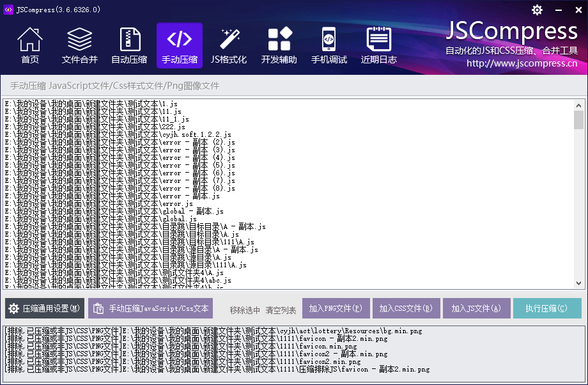Select the global - 副本.js row

[114, 211]
